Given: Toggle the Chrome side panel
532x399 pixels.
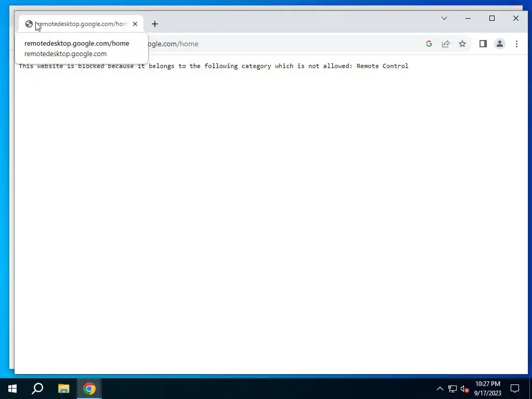Looking at the screenshot, I should pyautogui.click(x=483, y=44).
